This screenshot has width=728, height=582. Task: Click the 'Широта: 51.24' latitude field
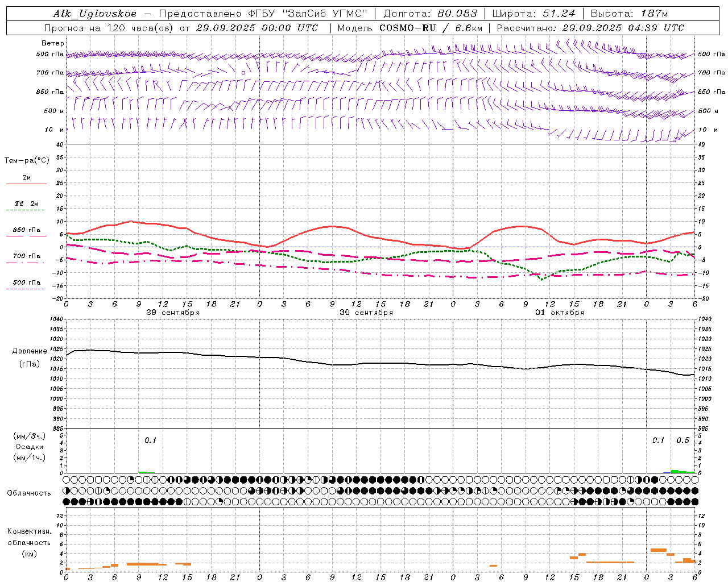(x=533, y=14)
